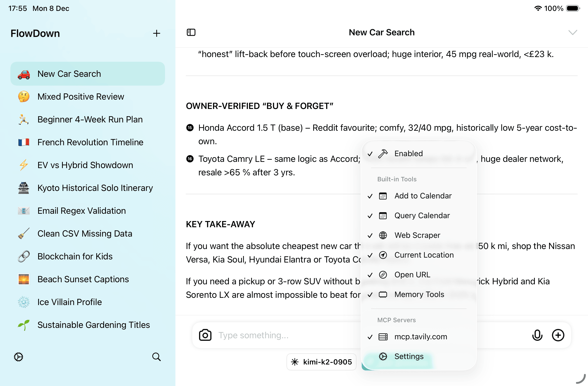Toggle the Current Location tool
The width and height of the screenshot is (588, 386).
424,255
